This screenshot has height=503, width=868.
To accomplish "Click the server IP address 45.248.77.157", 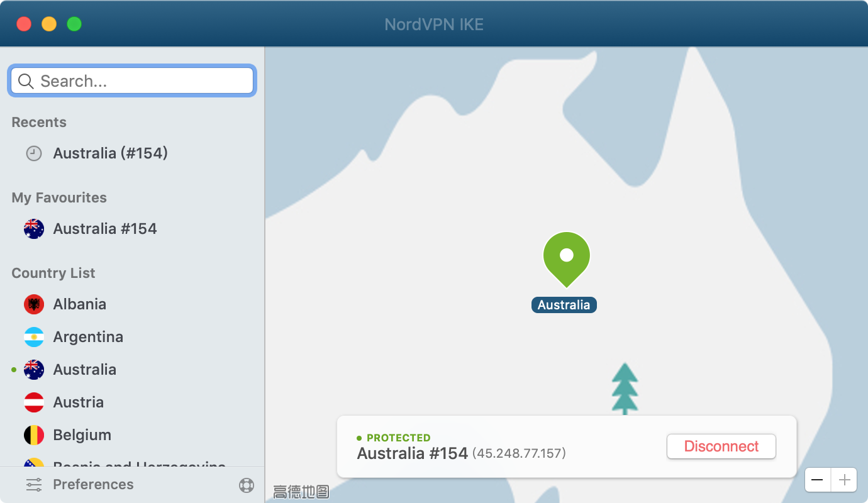I will 519,453.
